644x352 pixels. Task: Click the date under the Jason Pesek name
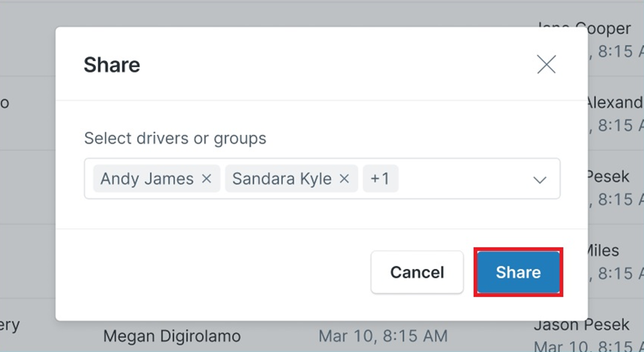(589, 346)
